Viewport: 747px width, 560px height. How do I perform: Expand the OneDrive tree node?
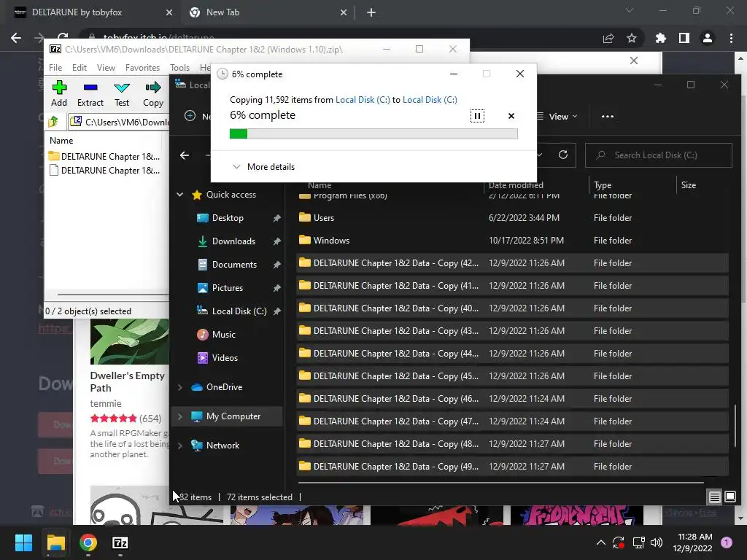[180, 387]
